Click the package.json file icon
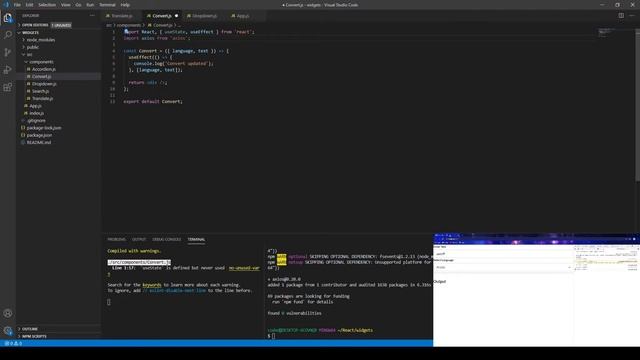Image resolution: width=640 pixels, height=360 pixels. coord(23,135)
